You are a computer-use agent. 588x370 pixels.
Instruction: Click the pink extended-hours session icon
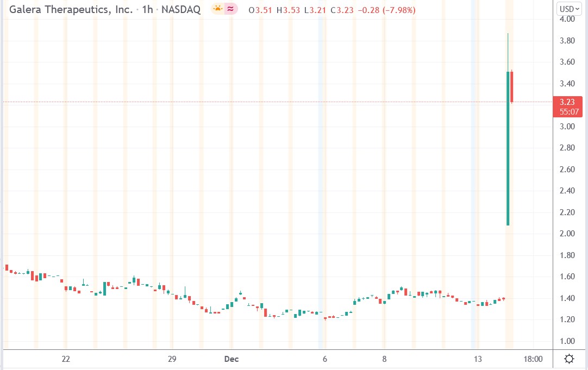[229, 9]
